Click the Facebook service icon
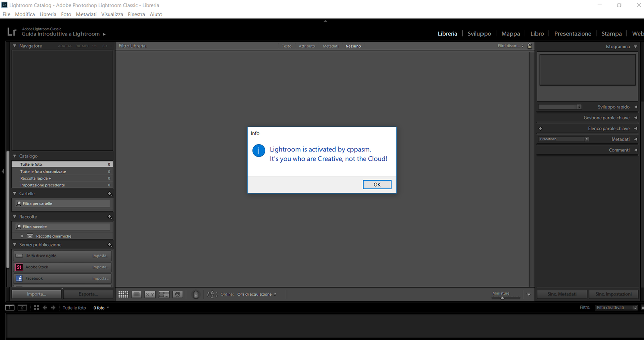Image resolution: width=644 pixels, height=340 pixels. point(19,278)
